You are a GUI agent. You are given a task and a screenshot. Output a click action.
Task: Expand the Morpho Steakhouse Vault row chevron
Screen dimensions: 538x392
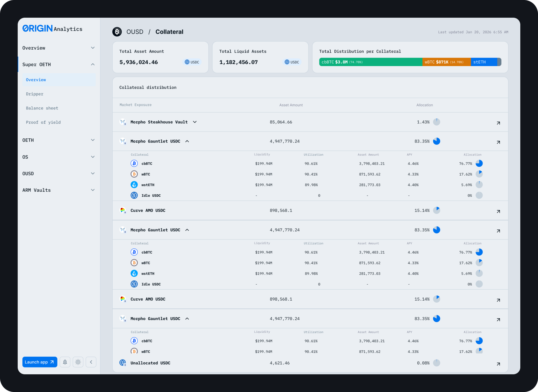tap(195, 122)
